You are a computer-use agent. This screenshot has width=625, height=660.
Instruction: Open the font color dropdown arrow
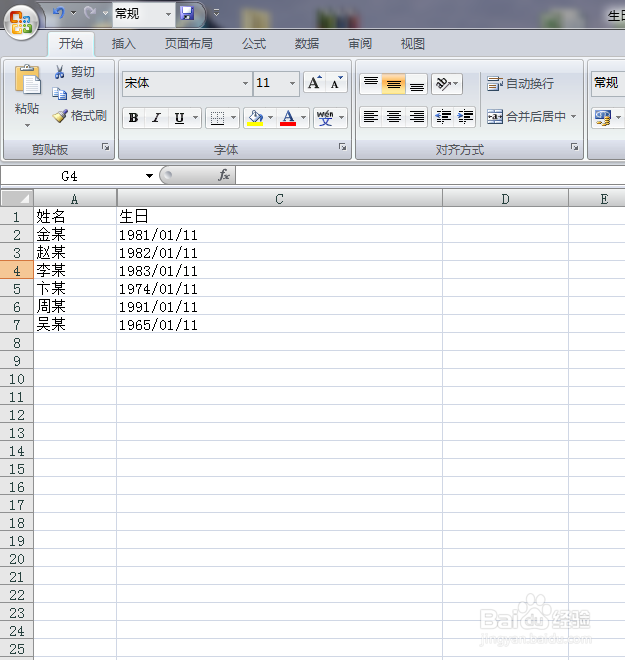click(303, 118)
